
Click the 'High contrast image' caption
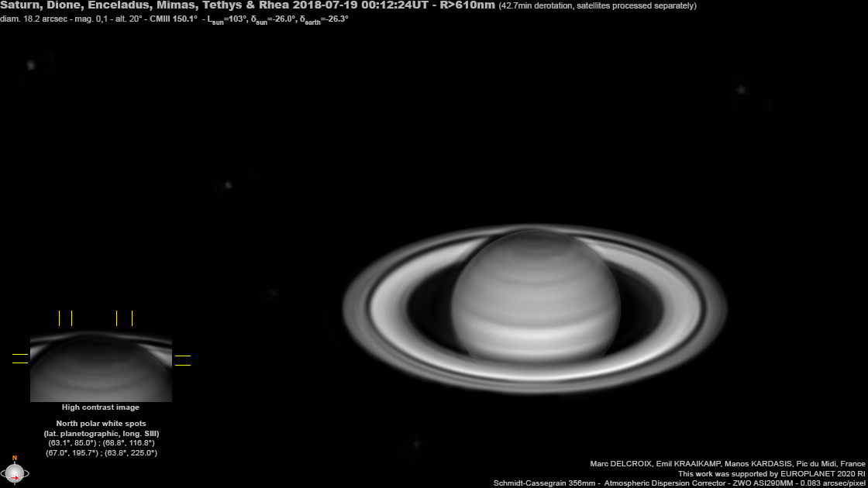pyautogui.click(x=100, y=407)
